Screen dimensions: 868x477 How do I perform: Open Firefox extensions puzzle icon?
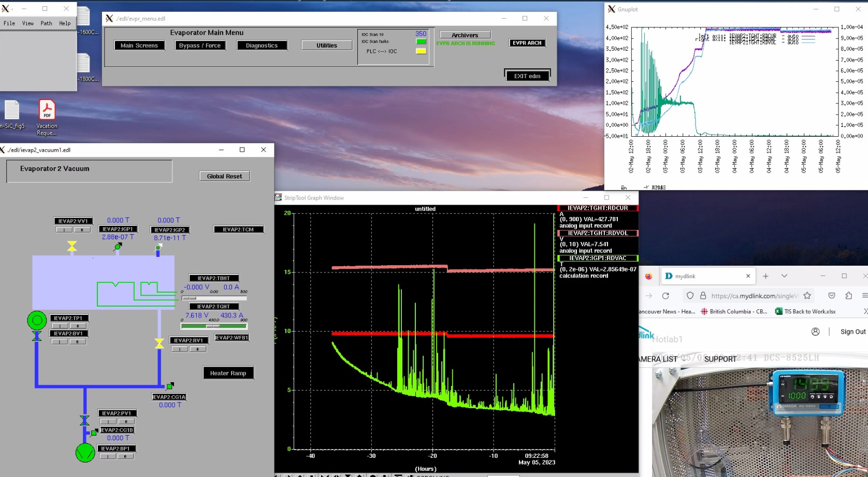(848, 296)
